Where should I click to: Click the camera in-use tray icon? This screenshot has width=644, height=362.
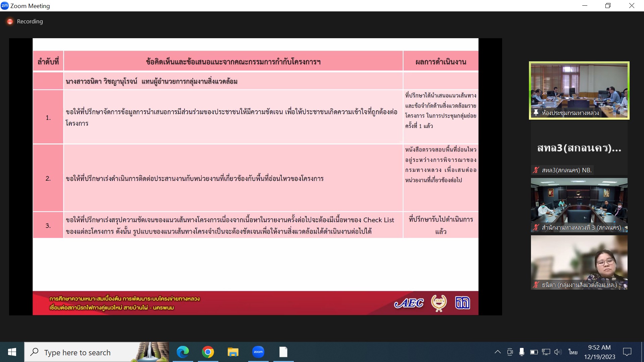[x=510, y=352]
